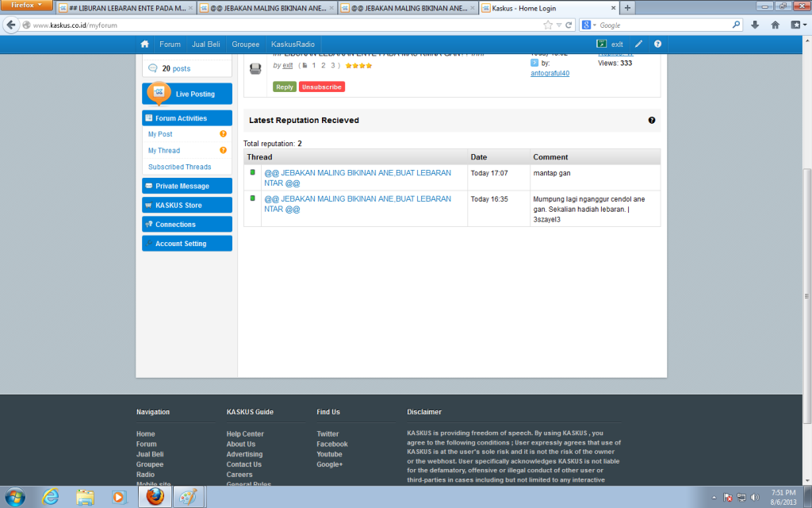Open the Google search engine selector dropdown

tap(589, 25)
